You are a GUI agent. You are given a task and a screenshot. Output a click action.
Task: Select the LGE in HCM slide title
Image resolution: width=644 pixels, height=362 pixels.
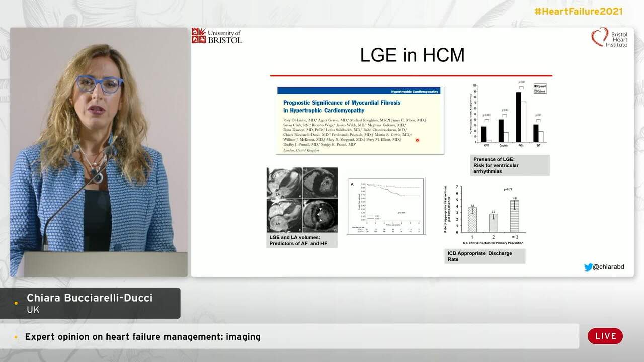pyautogui.click(x=413, y=55)
